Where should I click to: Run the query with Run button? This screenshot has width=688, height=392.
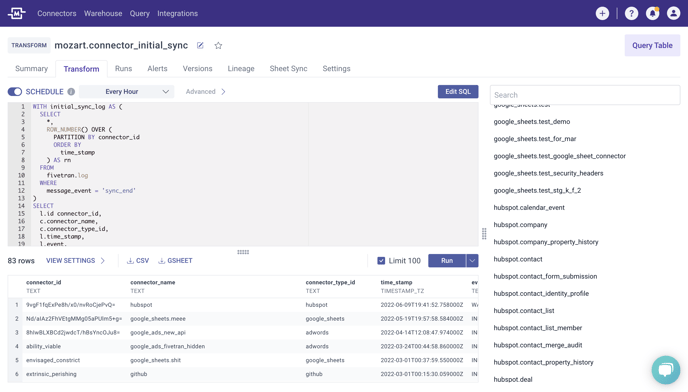pos(447,260)
